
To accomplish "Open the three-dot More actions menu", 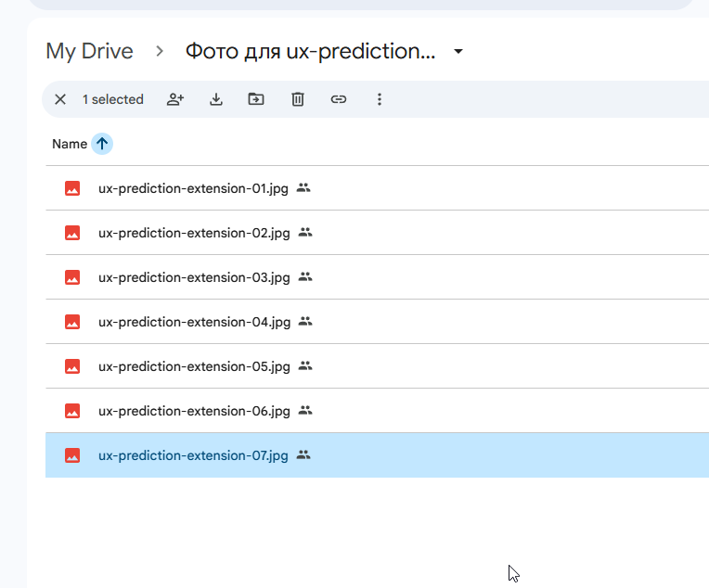I will pyautogui.click(x=380, y=99).
